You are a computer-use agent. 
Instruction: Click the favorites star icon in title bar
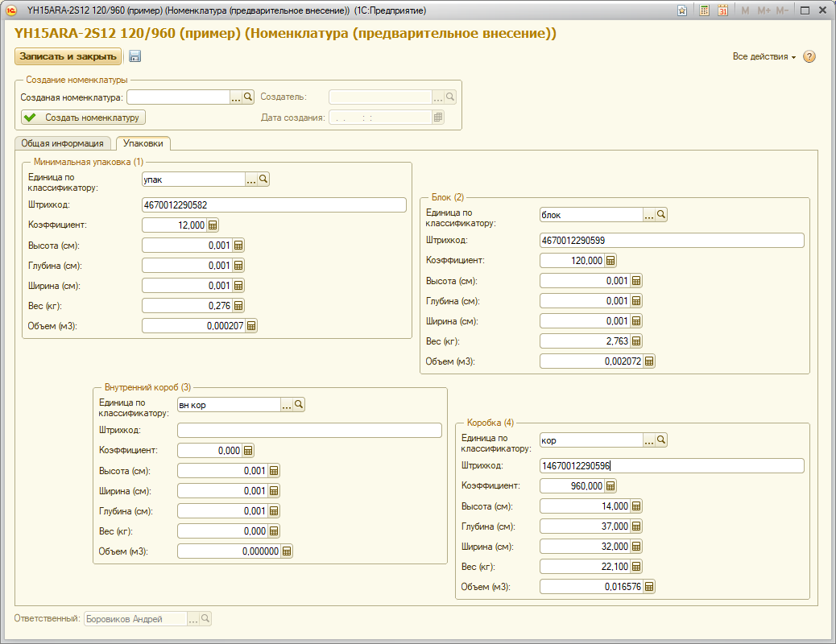pos(682,10)
